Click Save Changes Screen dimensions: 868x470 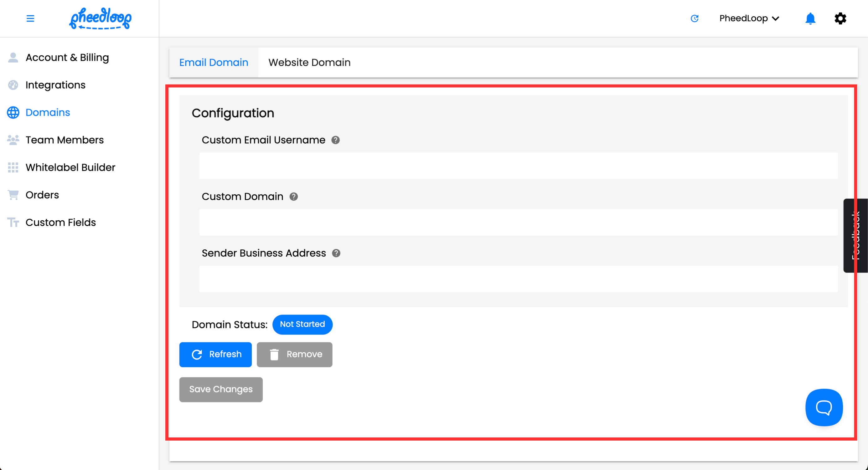point(221,390)
